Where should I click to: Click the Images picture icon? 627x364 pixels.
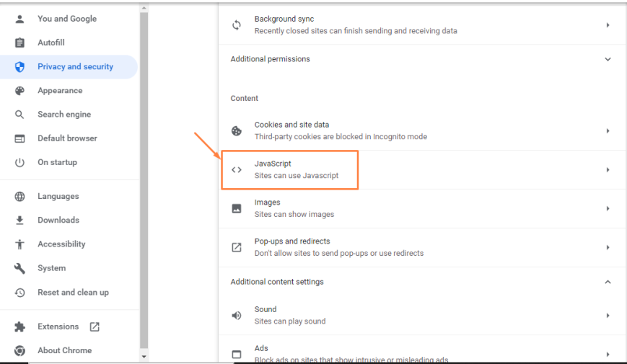tap(237, 208)
